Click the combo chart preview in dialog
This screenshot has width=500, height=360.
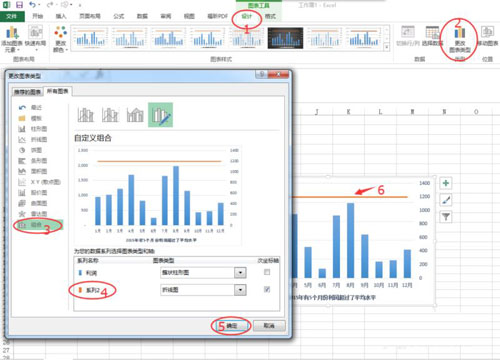(x=158, y=195)
